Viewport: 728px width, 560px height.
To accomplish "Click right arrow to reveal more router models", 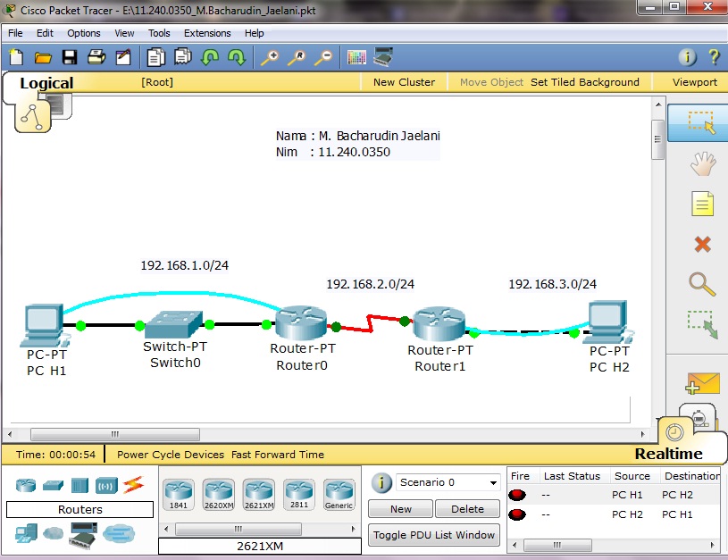I will pos(356,529).
